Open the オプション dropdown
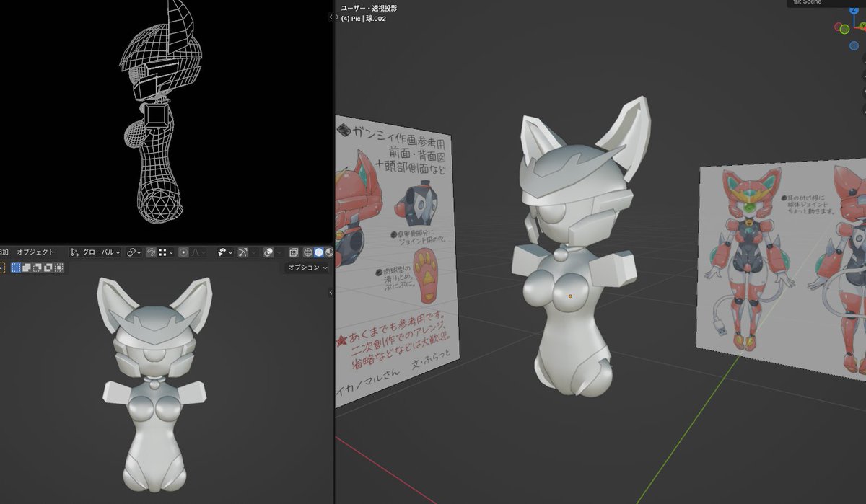The width and height of the screenshot is (866, 504). [x=307, y=268]
